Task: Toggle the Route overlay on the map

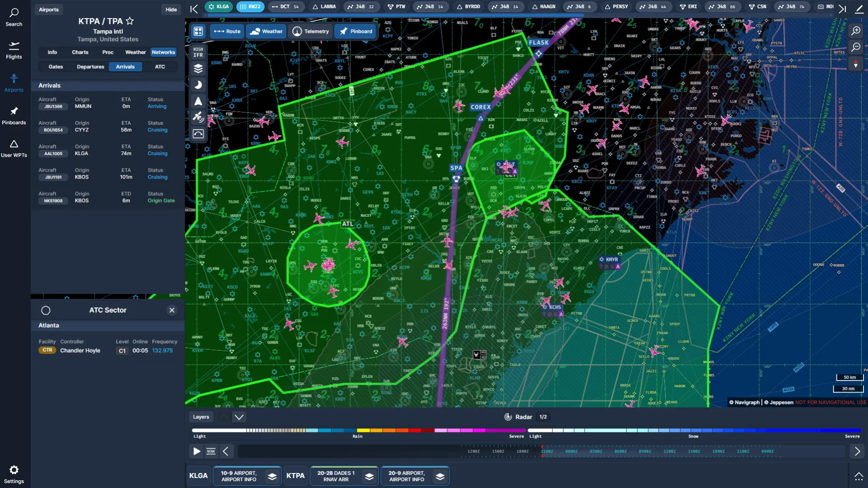Action: (x=227, y=31)
